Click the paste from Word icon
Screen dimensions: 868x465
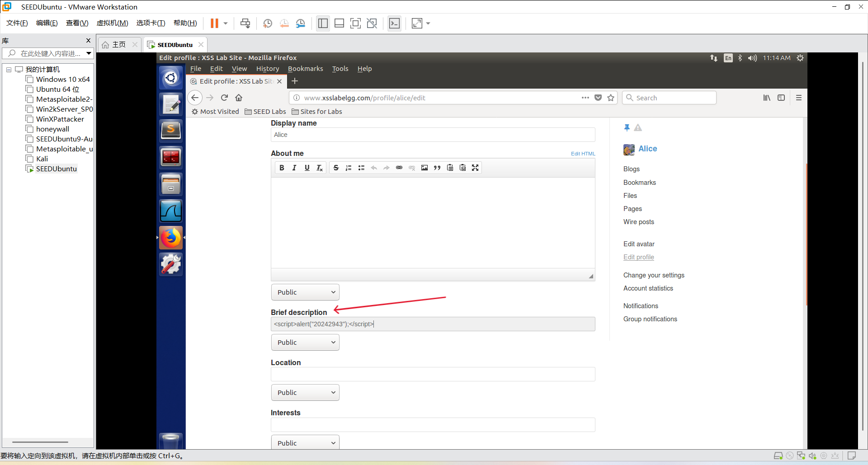(462, 168)
